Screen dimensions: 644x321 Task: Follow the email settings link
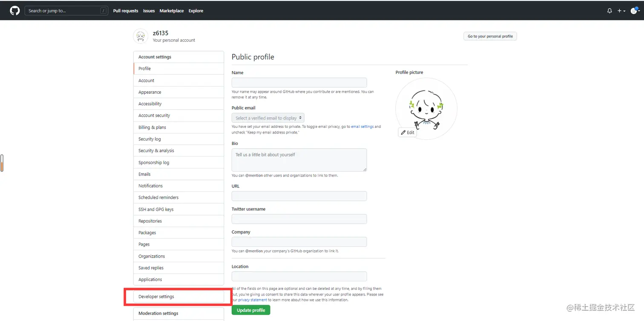[362, 127]
